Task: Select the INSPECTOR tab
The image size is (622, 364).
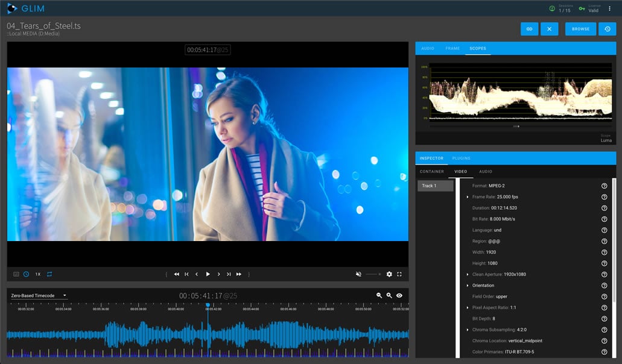Action: point(431,158)
